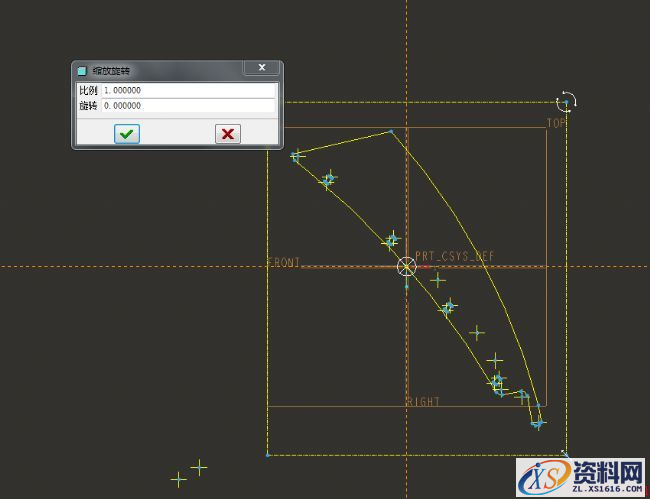Close the 缩放旋转 dialog

(261, 68)
